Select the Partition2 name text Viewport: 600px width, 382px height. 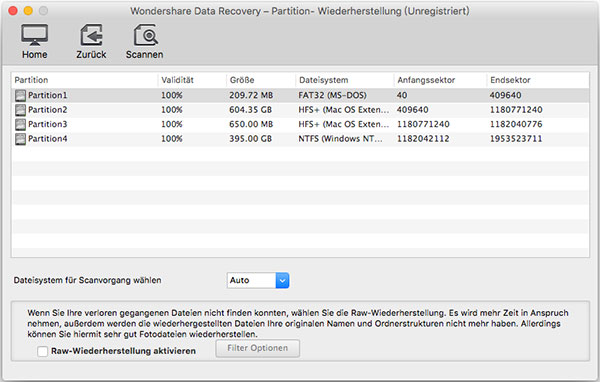(47, 109)
